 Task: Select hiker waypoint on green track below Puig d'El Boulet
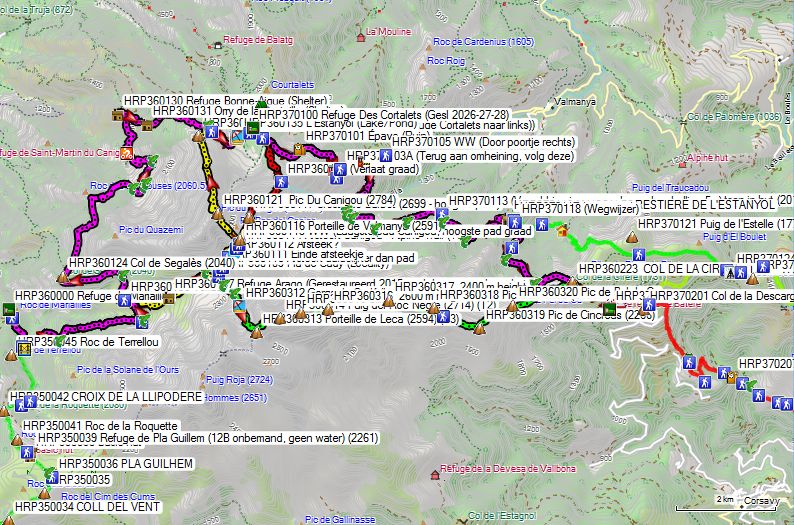coord(639,254)
